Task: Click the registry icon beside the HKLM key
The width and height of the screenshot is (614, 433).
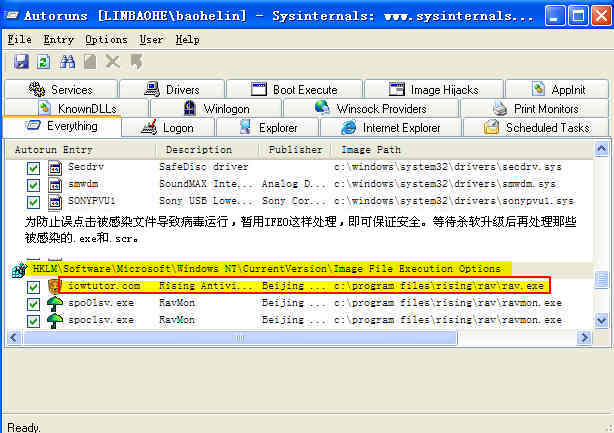Action: [19, 270]
